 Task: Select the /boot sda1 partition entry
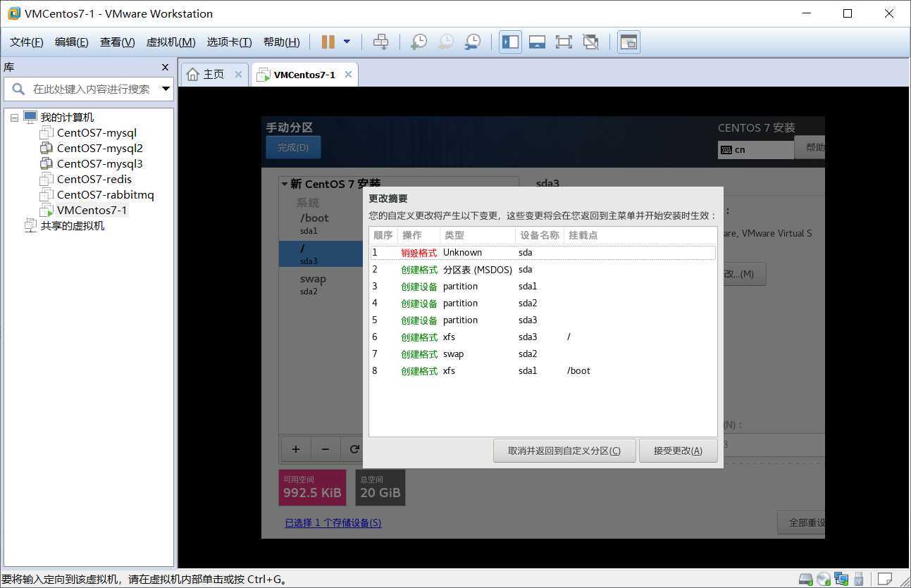(321, 223)
